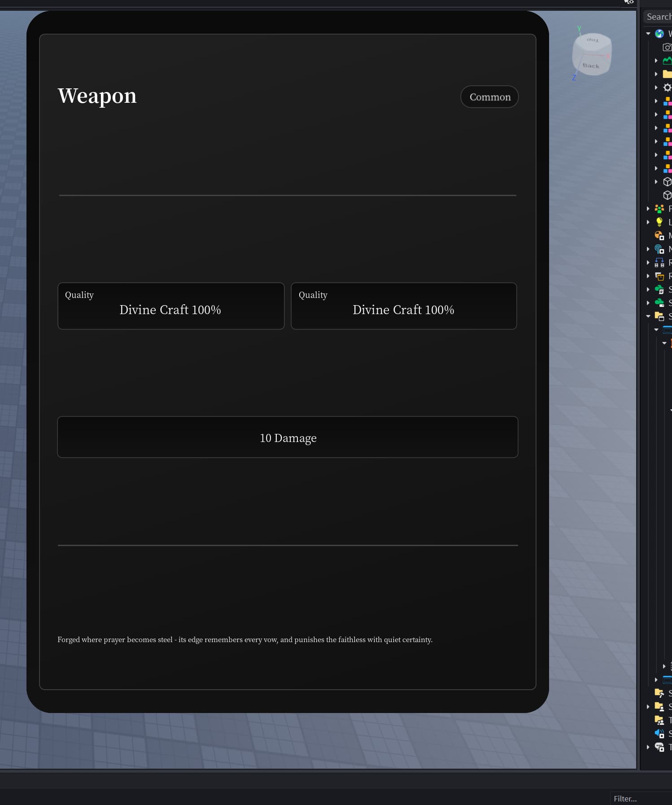This screenshot has width=672, height=805.
Task: Select the ServerStorage cloud icon
Action: (x=659, y=303)
